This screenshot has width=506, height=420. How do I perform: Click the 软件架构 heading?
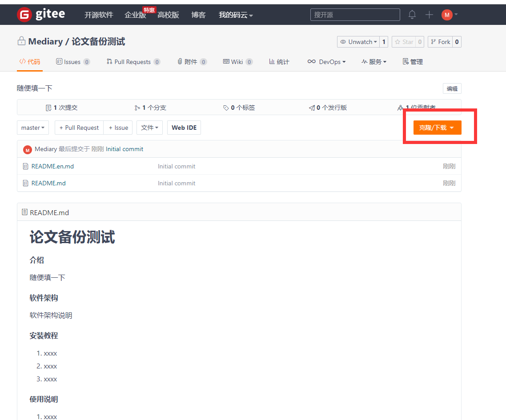(x=44, y=298)
